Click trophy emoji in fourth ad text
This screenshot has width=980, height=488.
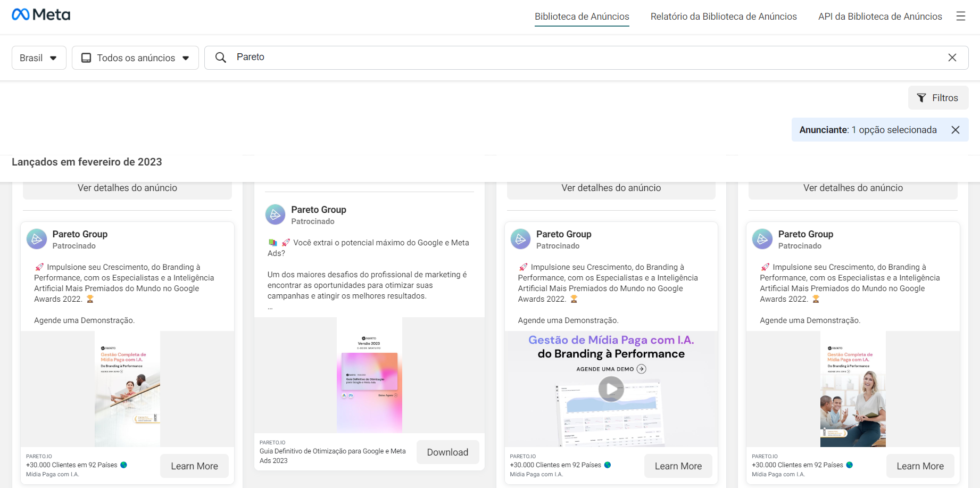click(816, 299)
